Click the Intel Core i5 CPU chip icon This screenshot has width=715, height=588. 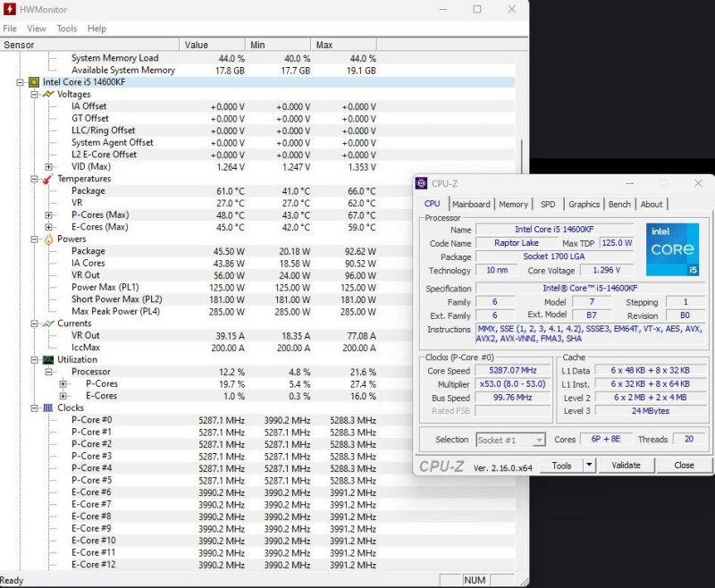click(34, 82)
